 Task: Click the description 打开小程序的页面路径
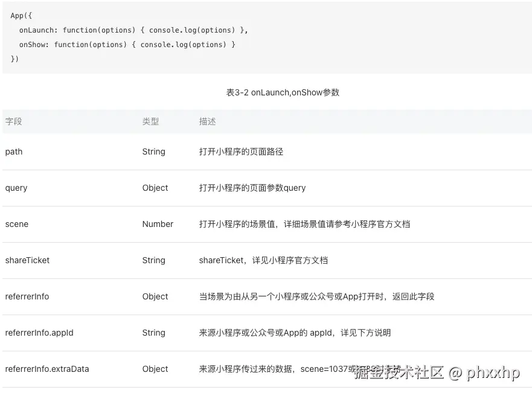(x=241, y=152)
